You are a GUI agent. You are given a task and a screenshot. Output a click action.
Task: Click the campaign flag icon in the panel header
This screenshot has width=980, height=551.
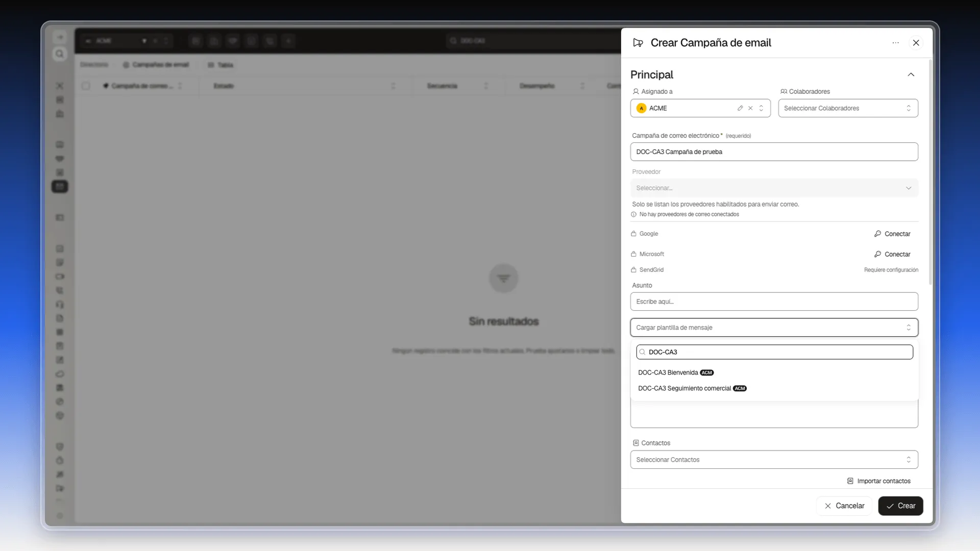(638, 43)
